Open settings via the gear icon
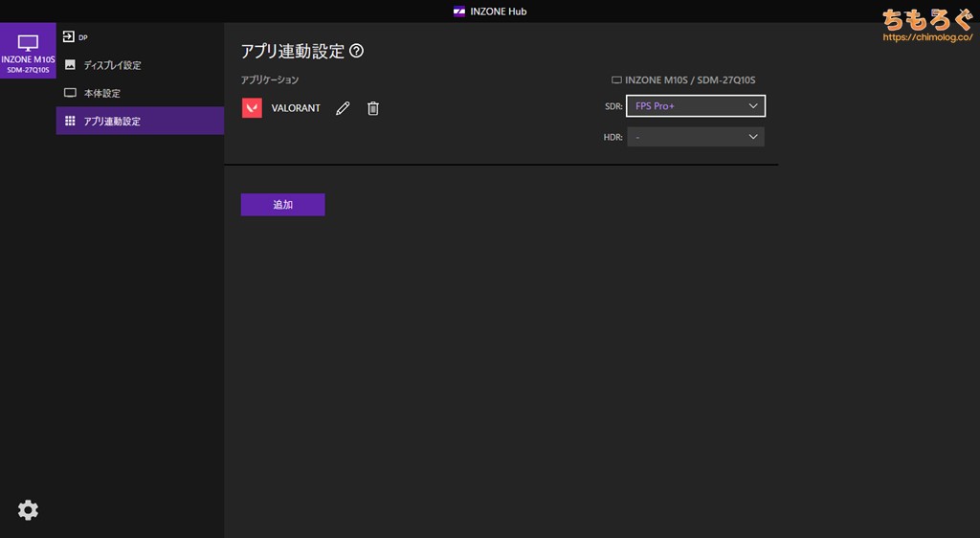Viewport: 980px width, 538px height. point(28,510)
